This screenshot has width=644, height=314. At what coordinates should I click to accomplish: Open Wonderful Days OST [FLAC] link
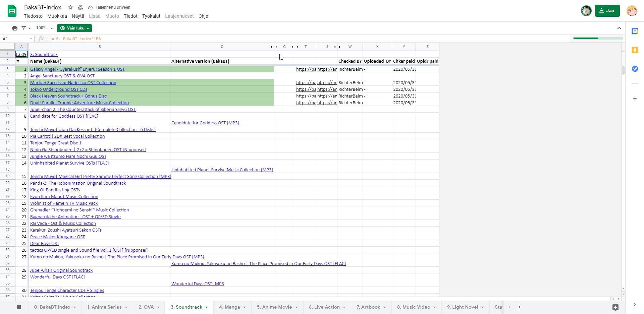57,277
